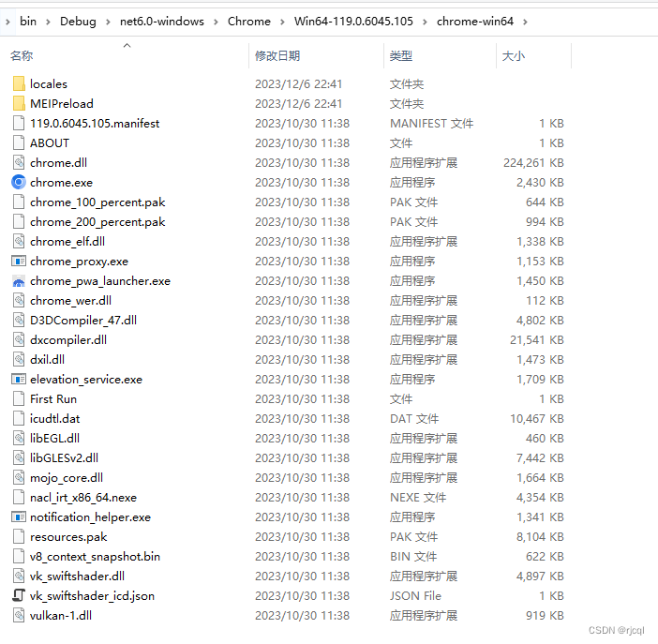
Task: Click the vulkan-1.dll file icon
Action: click(19, 616)
